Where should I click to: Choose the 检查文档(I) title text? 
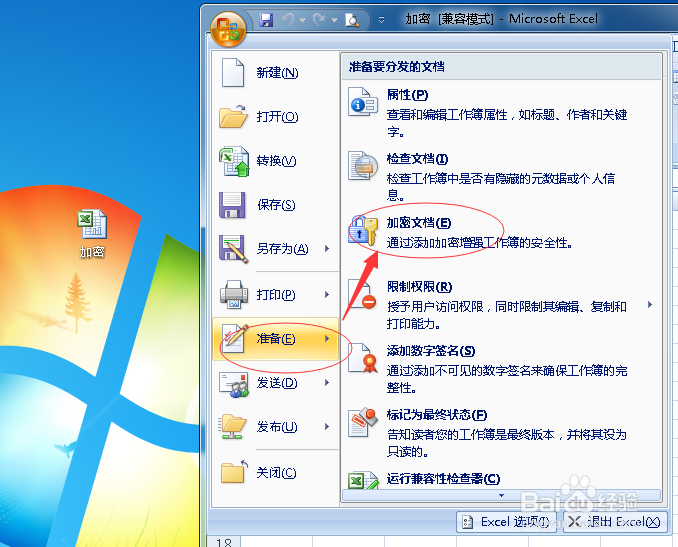[x=417, y=159]
